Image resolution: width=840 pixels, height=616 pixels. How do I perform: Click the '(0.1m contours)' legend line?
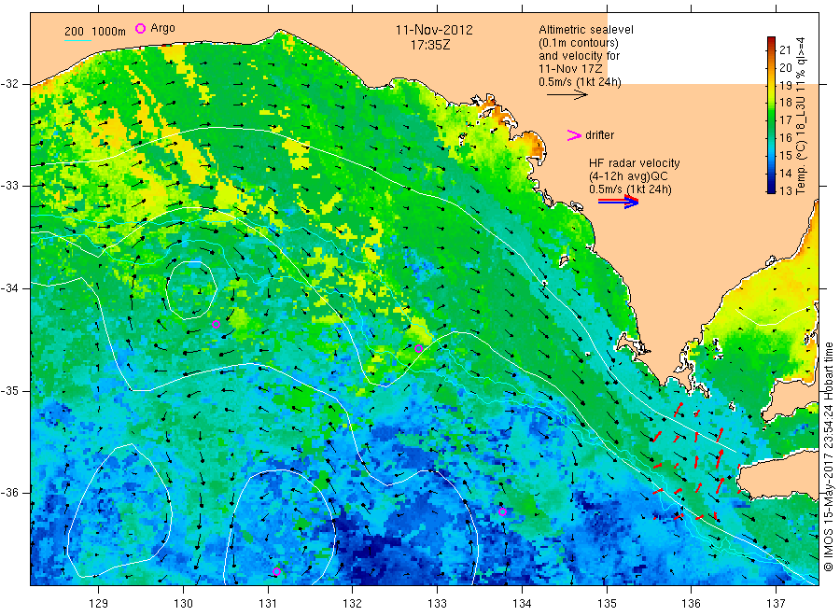[578, 43]
